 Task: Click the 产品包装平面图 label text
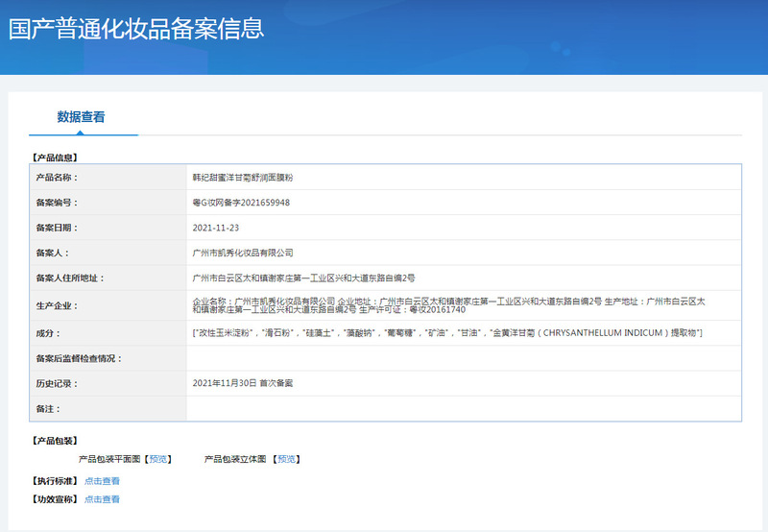pyautogui.click(x=109, y=459)
